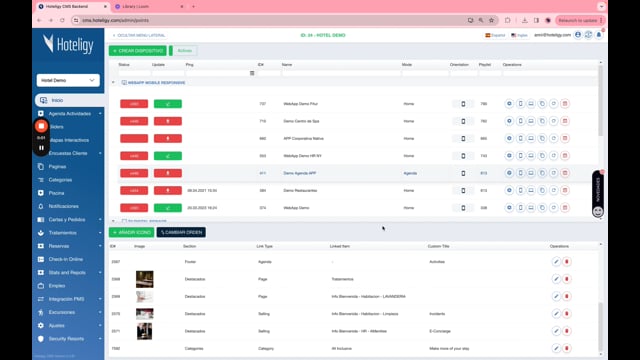Preview WebApp Demo HR NY on mobile
Viewport: 640px width, 360px height.
[x=520, y=156]
